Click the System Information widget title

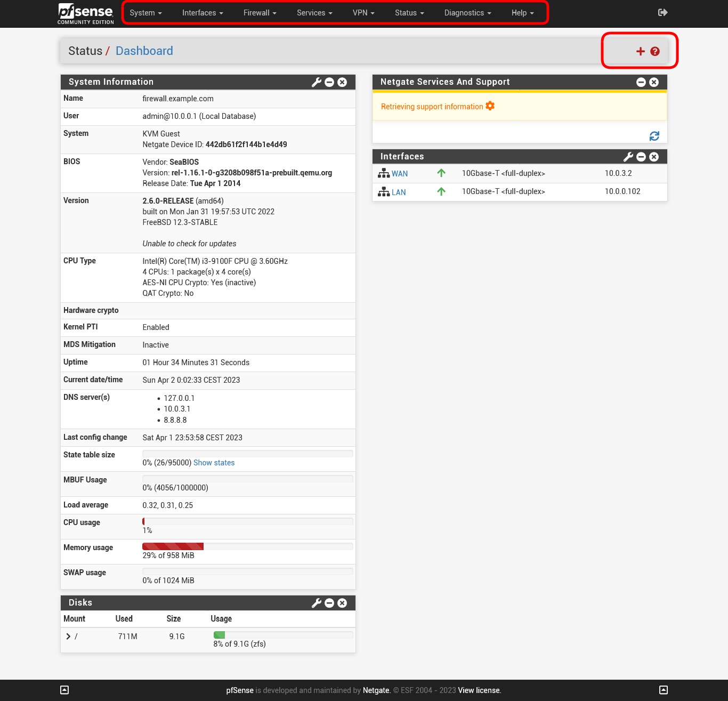click(x=111, y=82)
